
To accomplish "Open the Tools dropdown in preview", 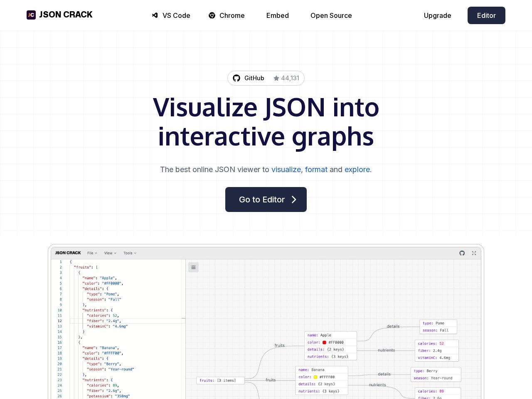I will [x=130, y=253].
